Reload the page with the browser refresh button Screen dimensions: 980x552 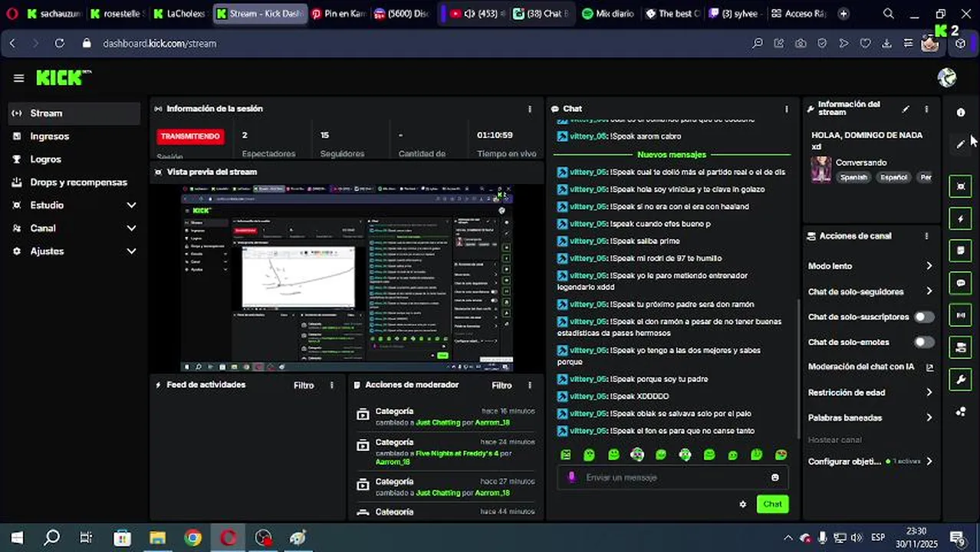point(59,44)
